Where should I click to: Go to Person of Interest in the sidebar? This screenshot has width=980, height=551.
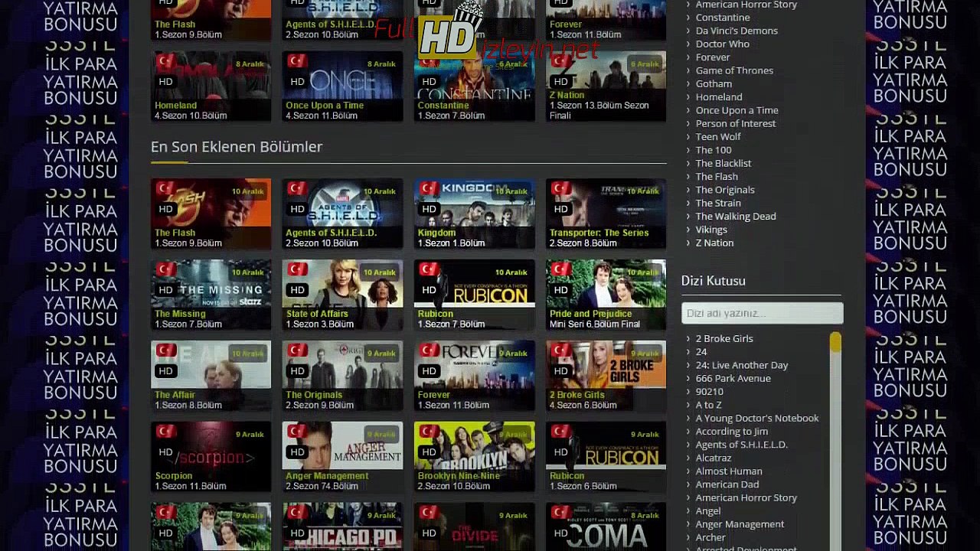[735, 123]
